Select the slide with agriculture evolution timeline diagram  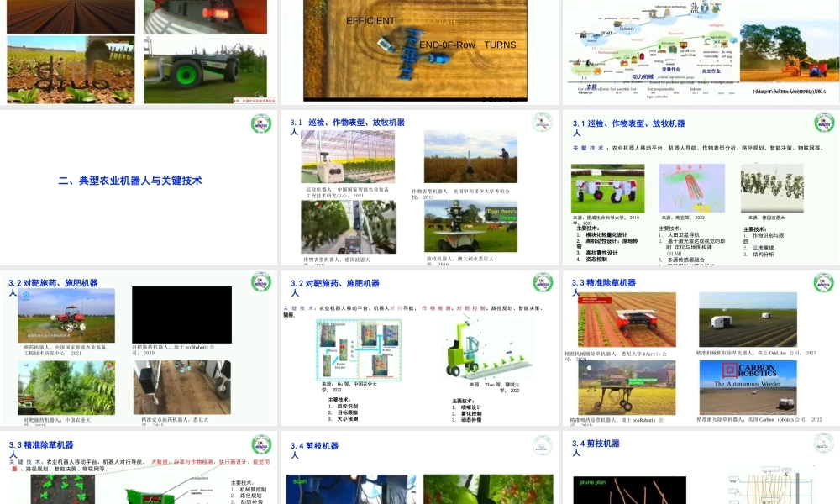(701, 51)
